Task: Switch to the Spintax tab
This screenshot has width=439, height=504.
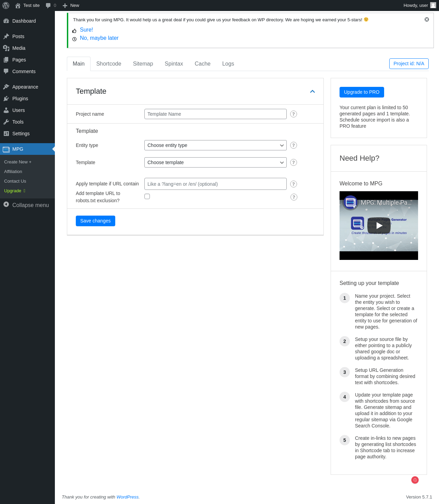Action: pyautogui.click(x=174, y=64)
